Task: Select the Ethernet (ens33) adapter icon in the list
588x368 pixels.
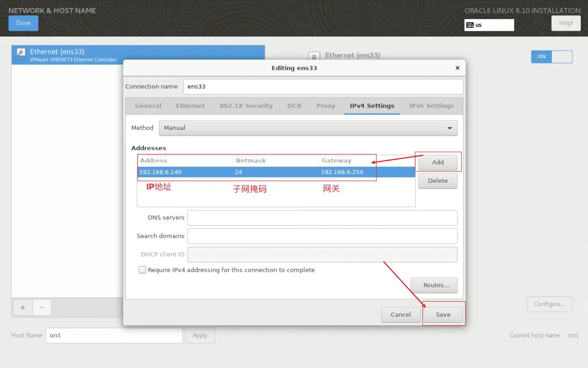Action: [x=20, y=55]
